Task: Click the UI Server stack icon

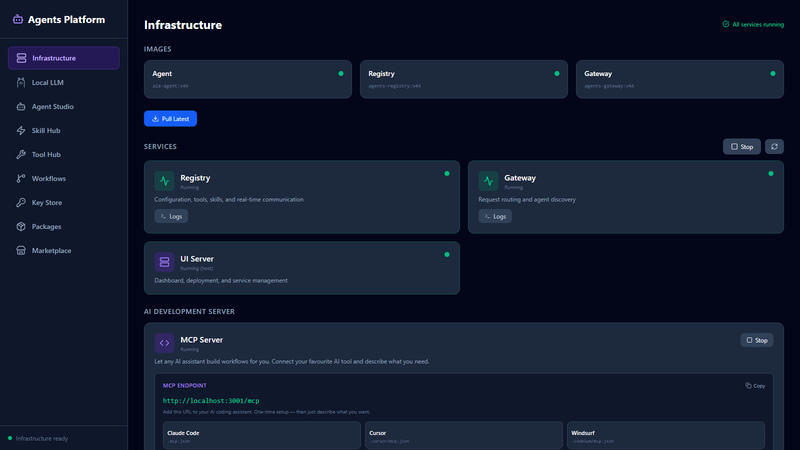Action: 164,262
